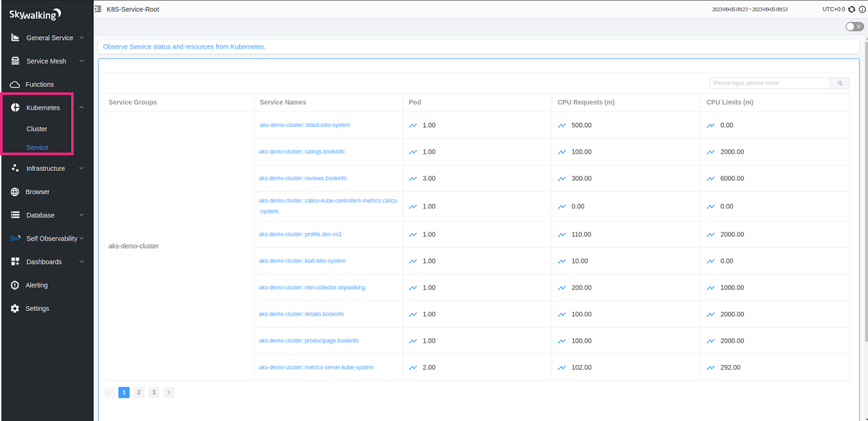Image resolution: width=868 pixels, height=421 pixels.
Task: Click the next page arrow in pagination
Action: 169,393
